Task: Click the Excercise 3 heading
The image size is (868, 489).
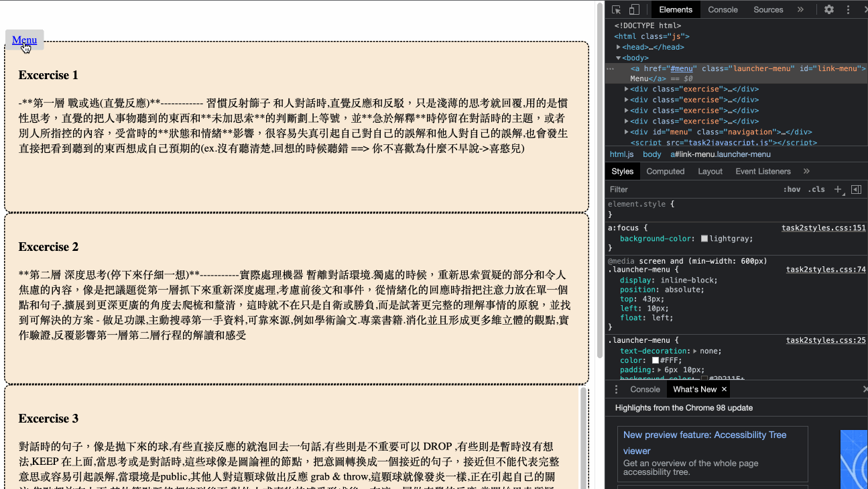Action: (x=48, y=419)
